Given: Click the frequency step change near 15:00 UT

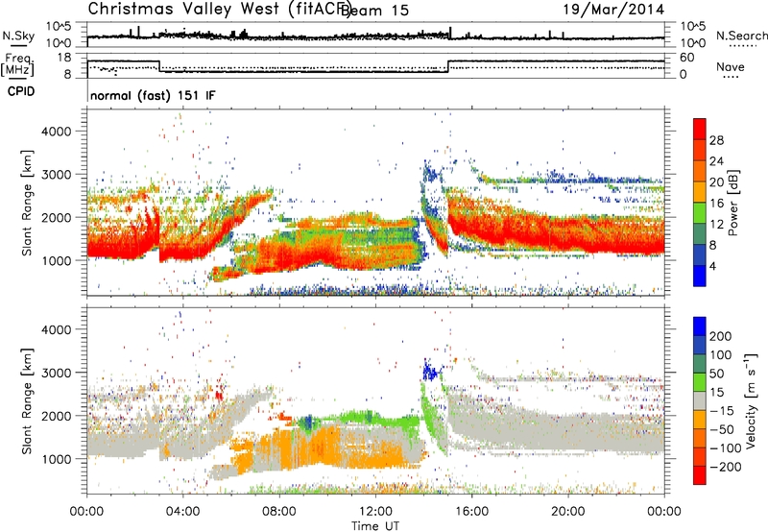Looking at the screenshot, I should [x=448, y=67].
